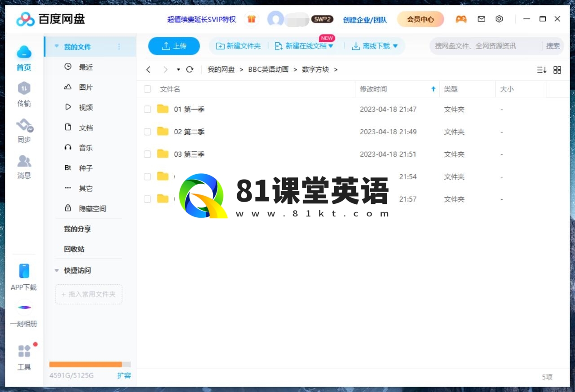Click the 文件名 column header
575x392 pixels.
pos(170,89)
